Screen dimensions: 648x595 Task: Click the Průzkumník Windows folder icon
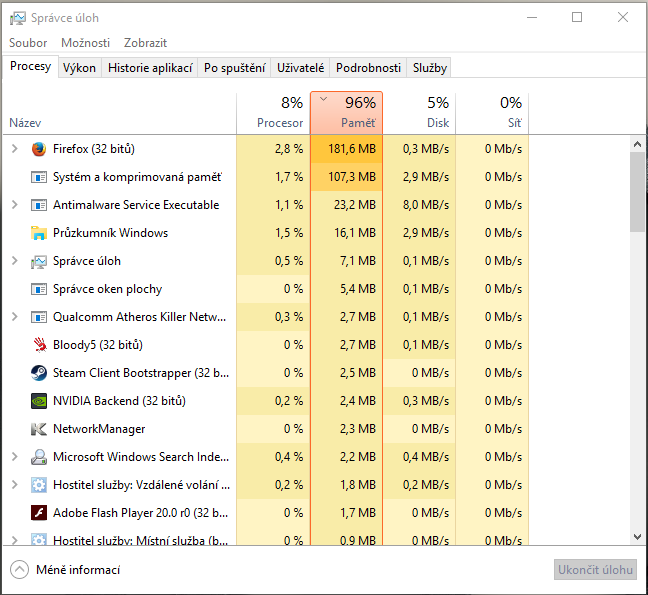tap(39, 233)
